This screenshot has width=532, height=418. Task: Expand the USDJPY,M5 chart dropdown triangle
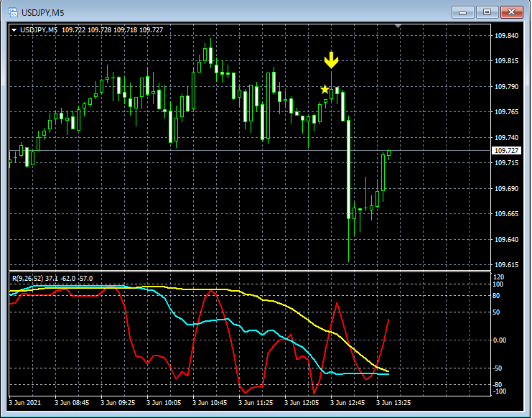pos(14,30)
